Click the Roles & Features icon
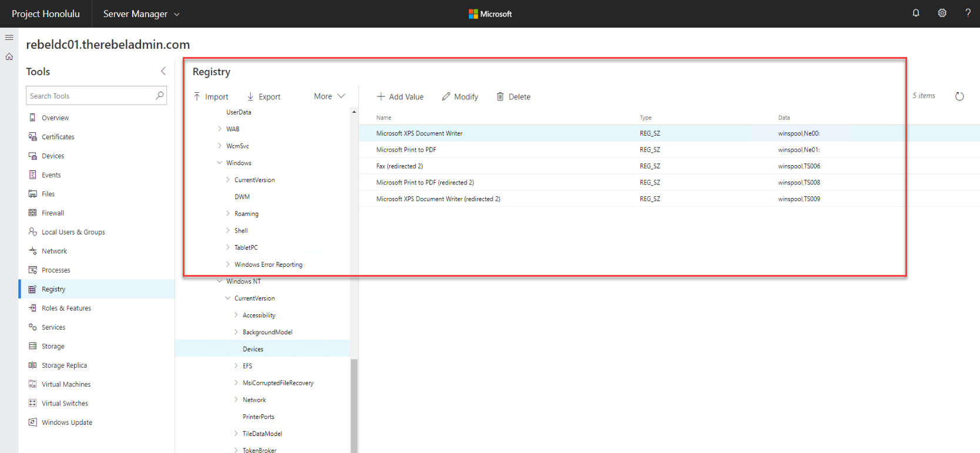Viewport: 980px width, 453px height. (32, 308)
